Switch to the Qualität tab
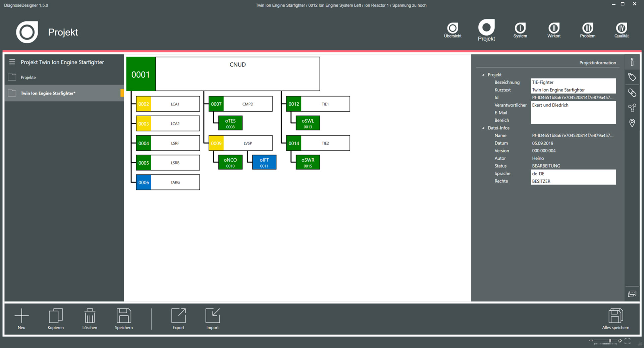Image resolution: width=644 pixels, height=348 pixels. tap(622, 30)
